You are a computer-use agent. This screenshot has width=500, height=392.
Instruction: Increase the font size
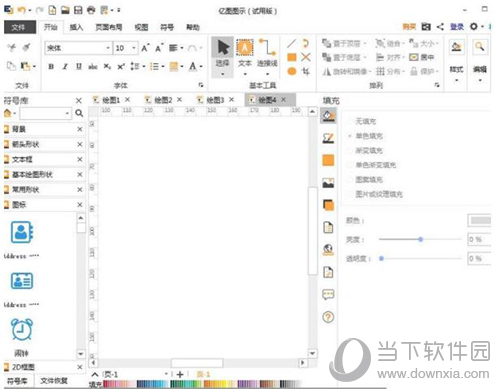coord(145,48)
